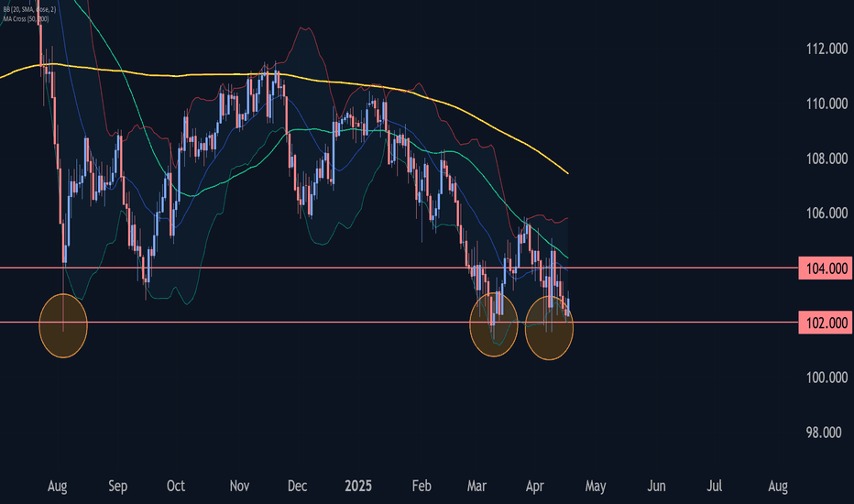This screenshot has height=504, width=854.
Task: Click the Jun time axis label
Action: [656, 486]
